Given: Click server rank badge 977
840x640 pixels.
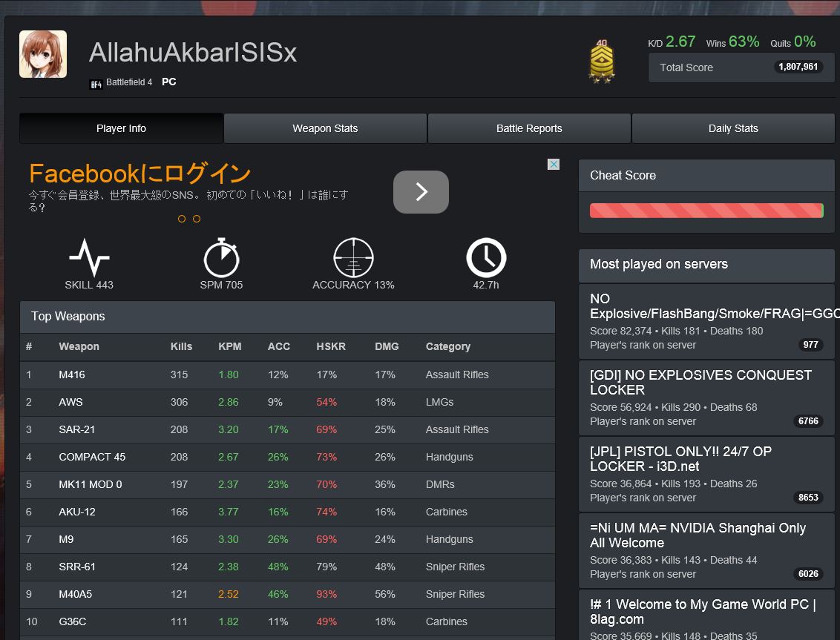Looking at the screenshot, I should [x=810, y=345].
